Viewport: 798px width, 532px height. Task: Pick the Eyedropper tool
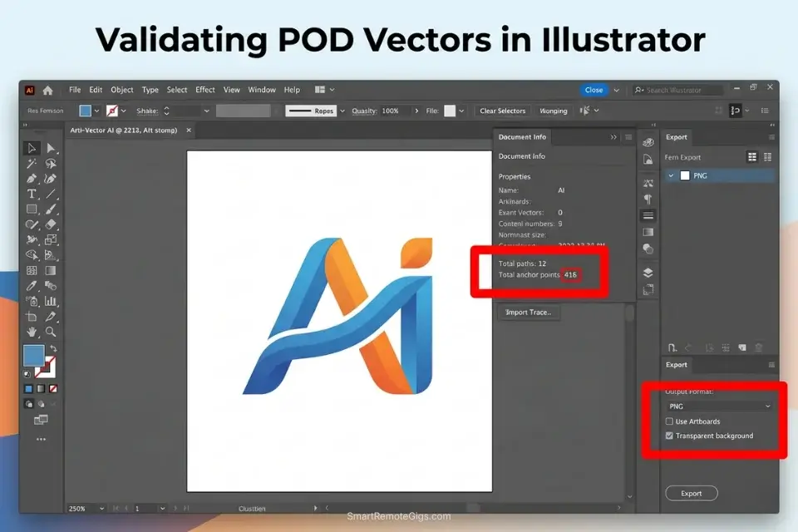click(32, 286)
